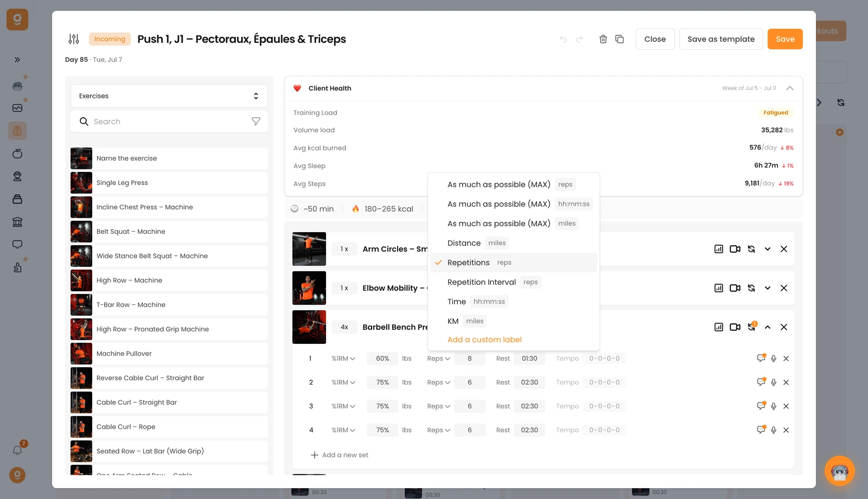Open video icon for Arm Circles exercise

[x=735, y=249]
